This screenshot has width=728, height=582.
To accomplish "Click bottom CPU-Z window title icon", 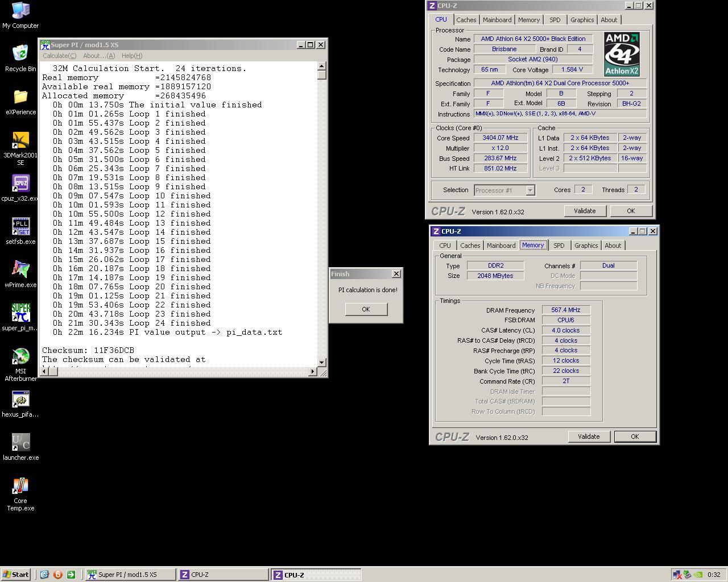I will pos(436,231).
